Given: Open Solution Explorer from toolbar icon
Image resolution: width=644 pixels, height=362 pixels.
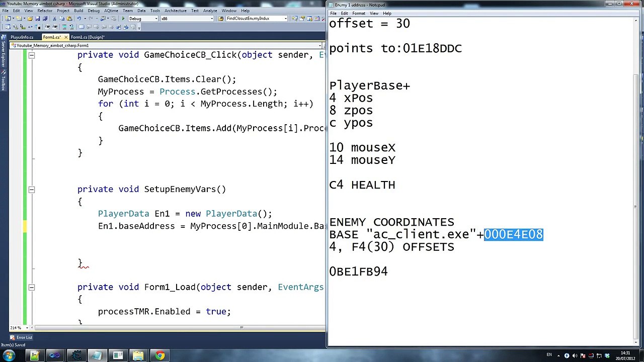Looking at the screenshot, I should [295, 19].
